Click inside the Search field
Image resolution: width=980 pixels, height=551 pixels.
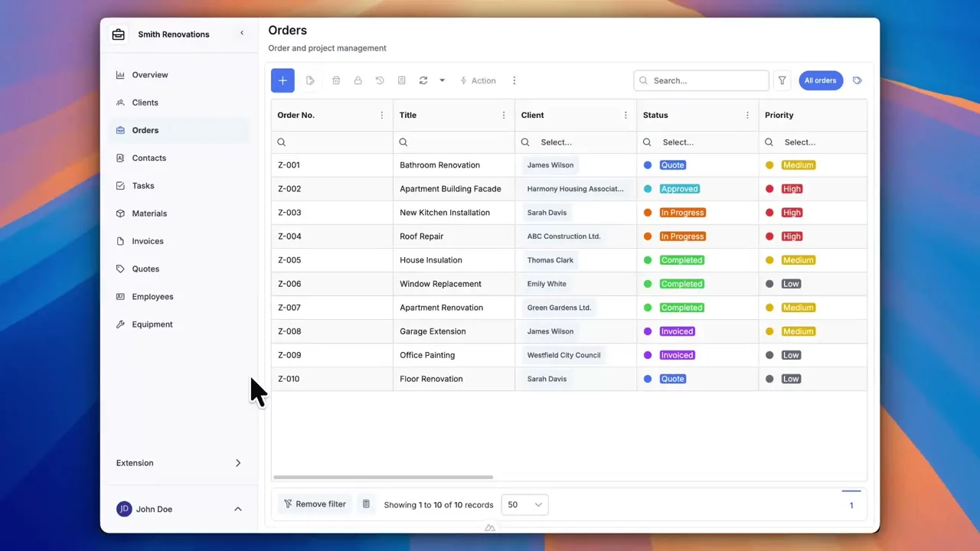(701, 80)
